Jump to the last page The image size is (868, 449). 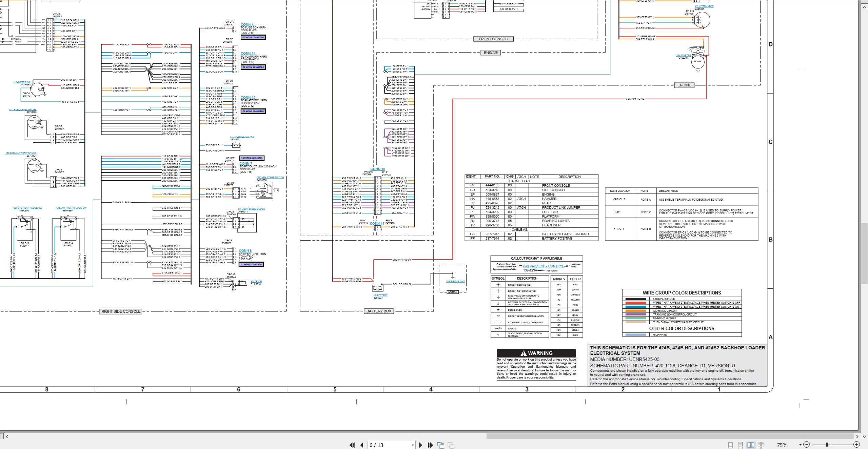[431, 445]
